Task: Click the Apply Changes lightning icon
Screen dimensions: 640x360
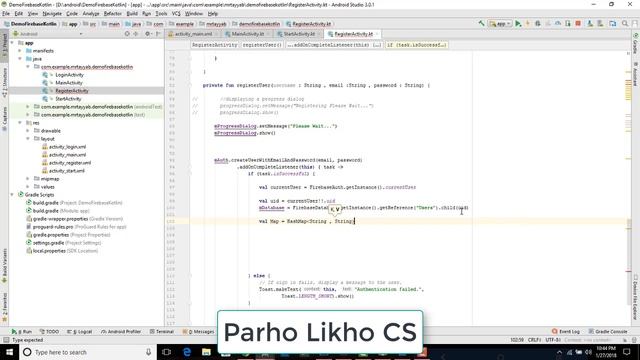Action: point(528,24)
